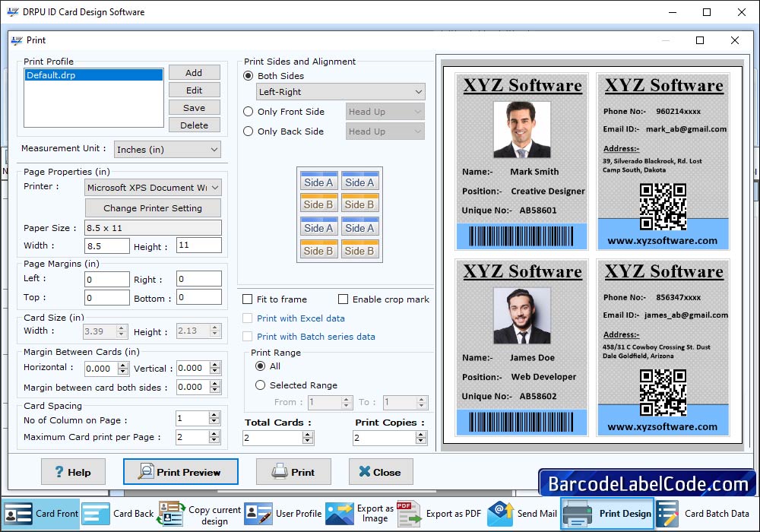
Task: Click the Edit profile button
Action: [194, 90]
